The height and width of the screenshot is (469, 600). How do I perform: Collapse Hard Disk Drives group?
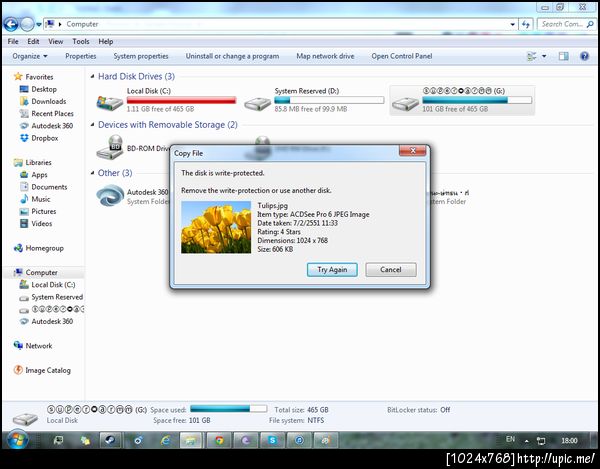click(x=93, y=77)
